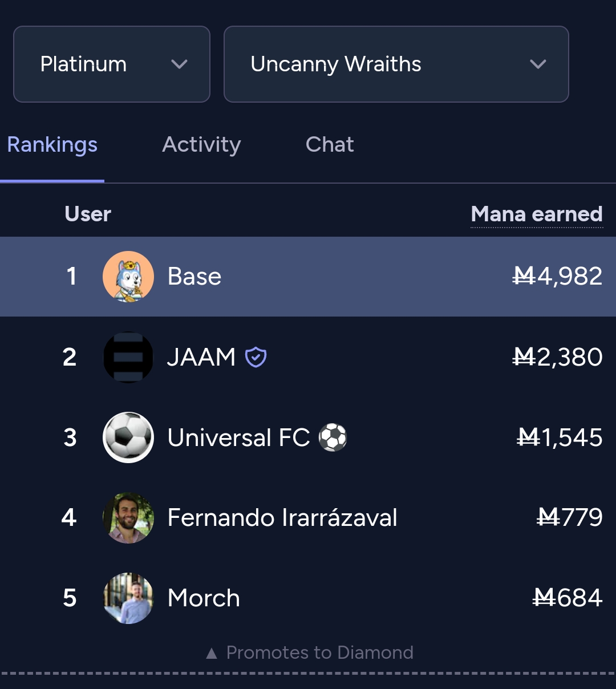Click the chevron in the Platinum dropdown

(179, 64)
